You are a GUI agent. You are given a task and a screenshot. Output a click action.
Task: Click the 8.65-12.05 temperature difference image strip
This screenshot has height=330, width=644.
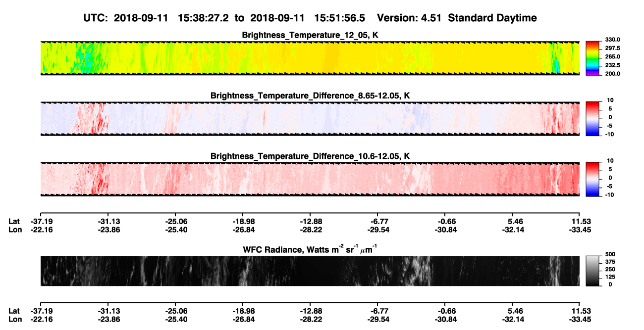tap(310, 118)
